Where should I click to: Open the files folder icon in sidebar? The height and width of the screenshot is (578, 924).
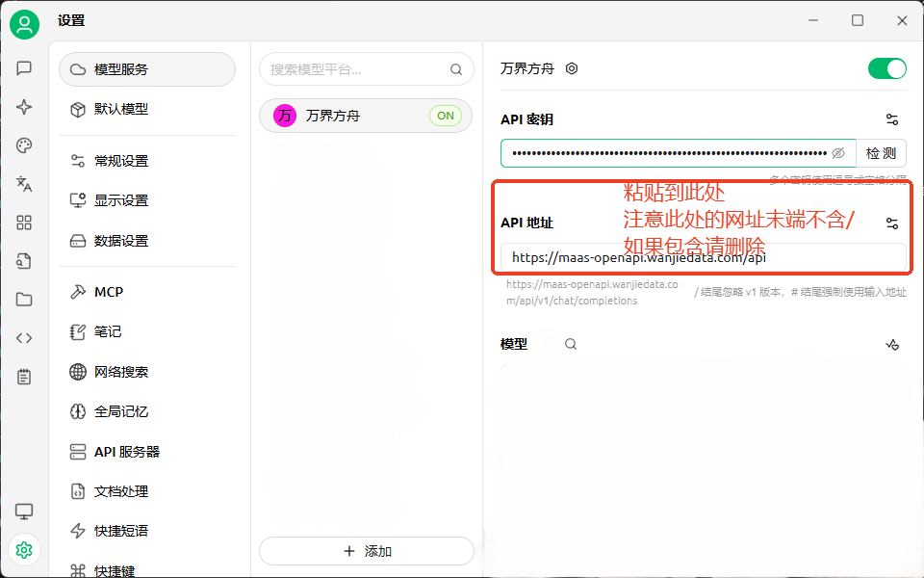[24, 300]
